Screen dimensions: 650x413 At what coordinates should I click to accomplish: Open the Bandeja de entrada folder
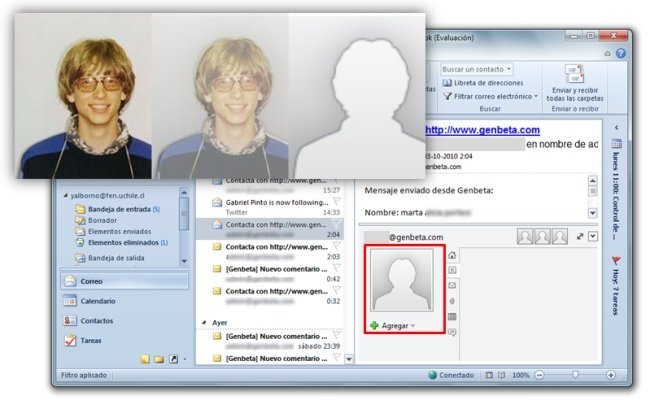pyautogui.click(x=119, y=209)
